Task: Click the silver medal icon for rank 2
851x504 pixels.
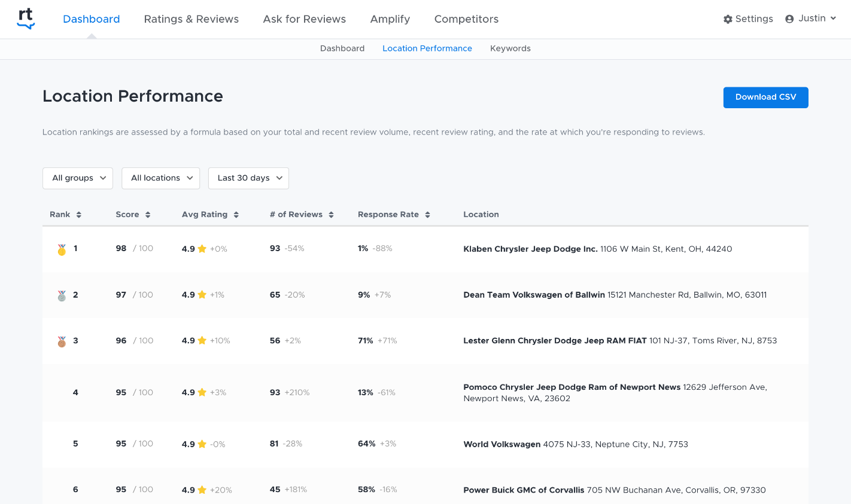Action: (x=62, y=295)
